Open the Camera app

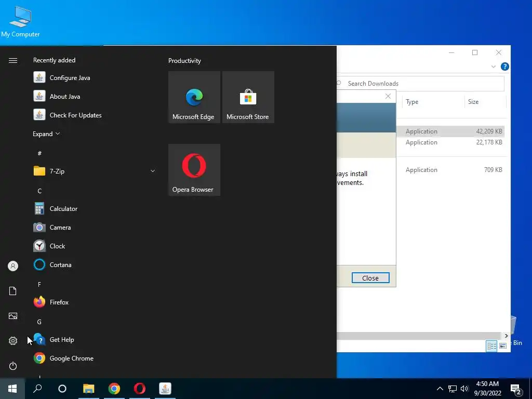click(x=95, y=228)
